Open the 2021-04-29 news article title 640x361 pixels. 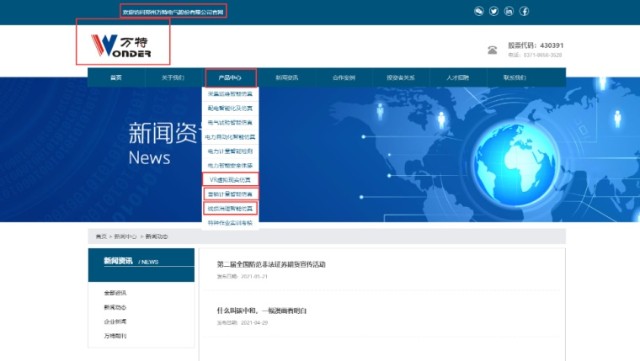[262, 311]
